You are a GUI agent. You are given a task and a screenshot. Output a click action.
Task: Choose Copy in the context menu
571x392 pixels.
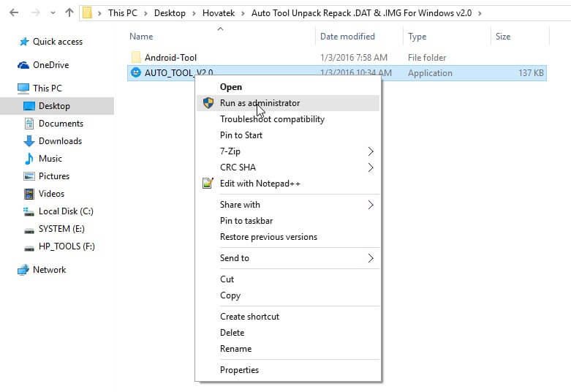click(x=288, y=295)
